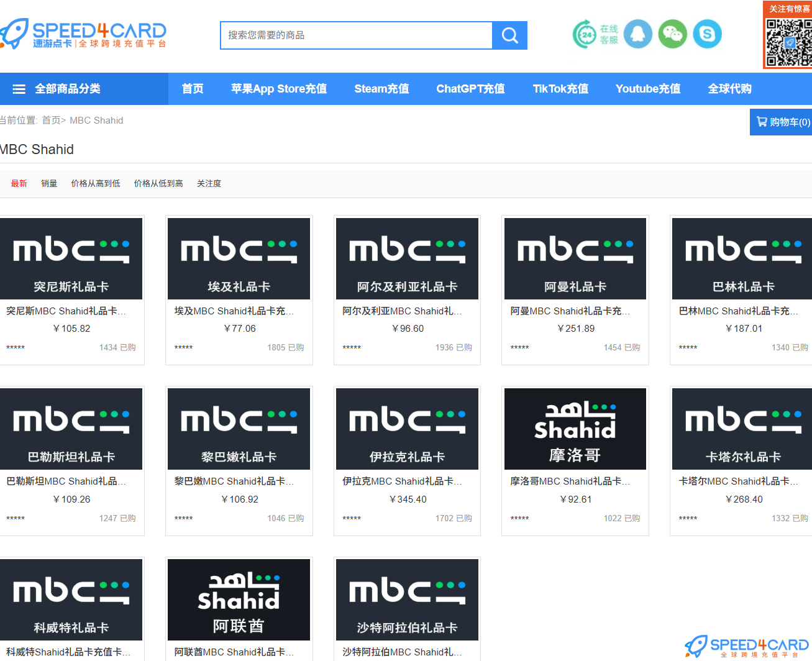Open 卡塔尔礼品卡 product image

pos(742,429)
